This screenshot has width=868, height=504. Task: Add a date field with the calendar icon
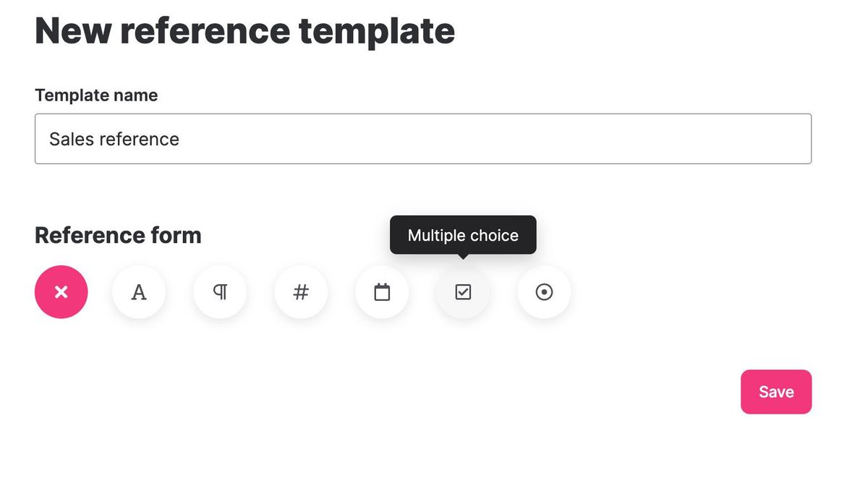(x=382, y=292)
